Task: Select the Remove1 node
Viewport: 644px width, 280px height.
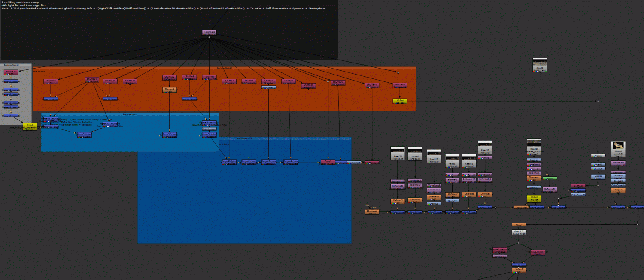Action: pyautogui.click(x=499, y=250)
